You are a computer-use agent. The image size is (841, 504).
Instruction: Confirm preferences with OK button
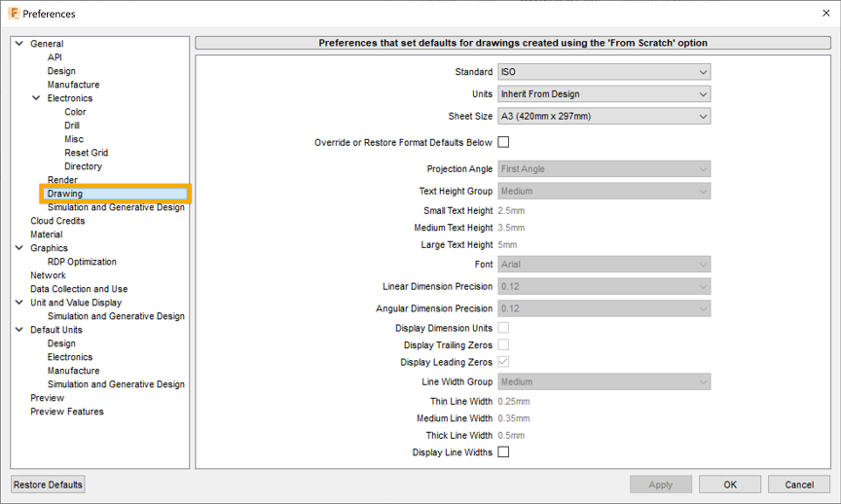[x=730, y=485]
